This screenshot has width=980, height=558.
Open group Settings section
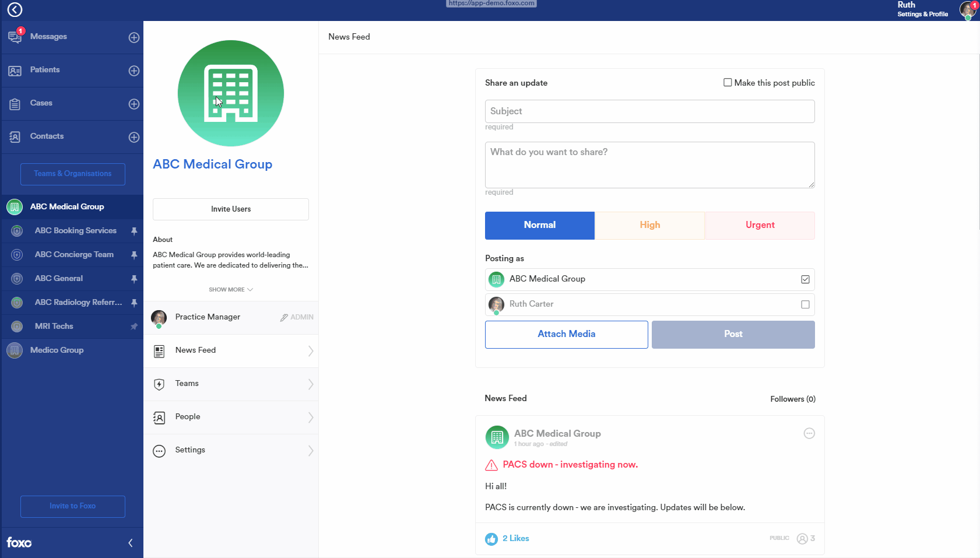point(231,451)
